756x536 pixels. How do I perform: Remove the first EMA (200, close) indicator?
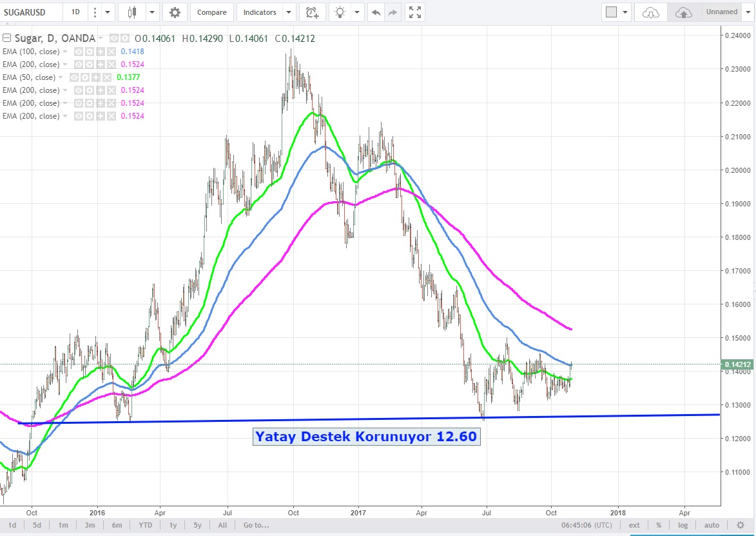(x=111, y=65)
